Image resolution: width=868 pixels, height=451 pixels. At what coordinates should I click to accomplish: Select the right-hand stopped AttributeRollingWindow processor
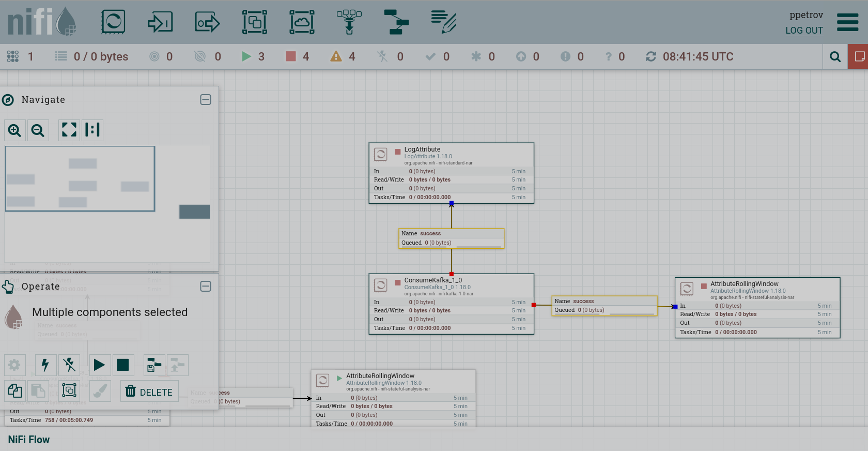coord(757,308)
